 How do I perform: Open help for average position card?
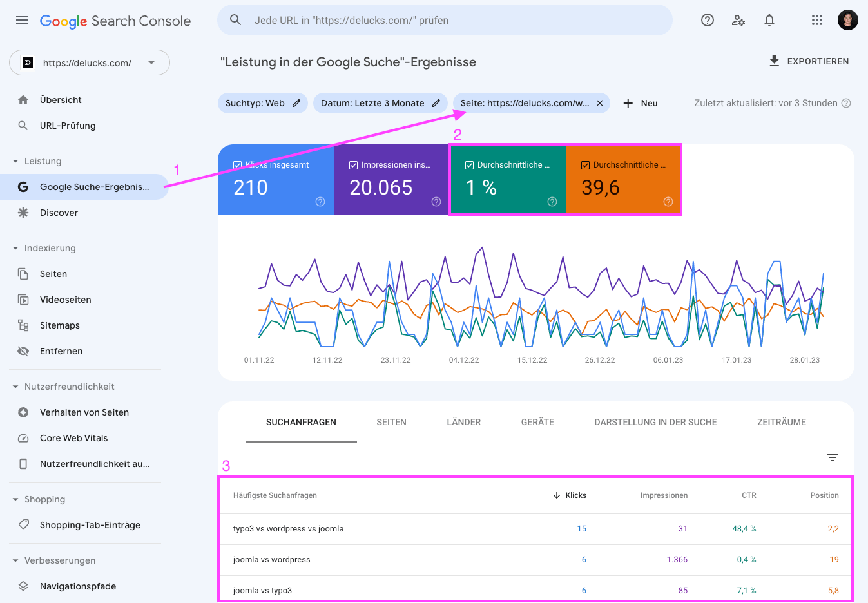click(x=668, y=202)
